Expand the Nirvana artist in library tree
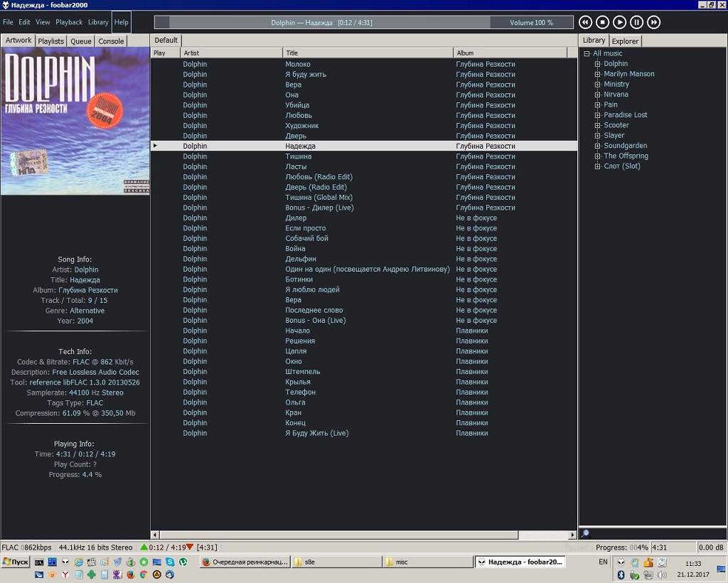 (x=598, y=95)
